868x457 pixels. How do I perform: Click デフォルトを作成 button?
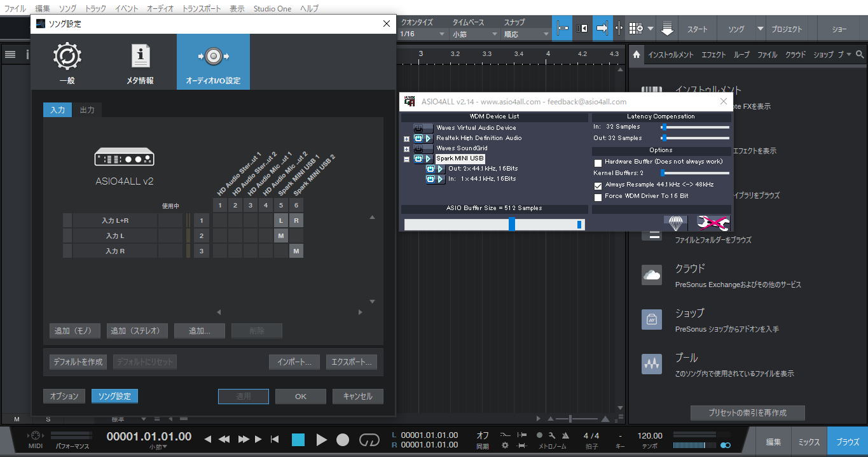(78, 362)
